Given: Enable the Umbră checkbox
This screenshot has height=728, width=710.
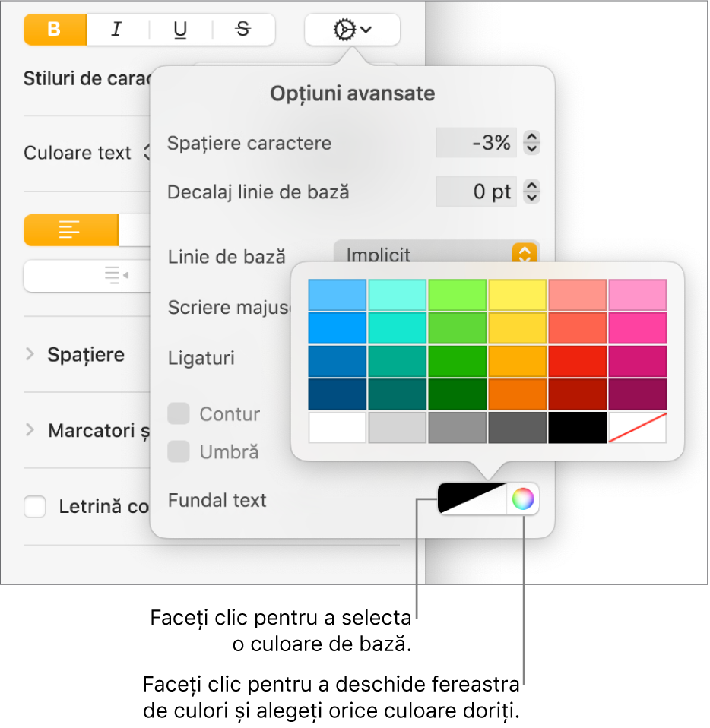Looking at the screenshot, I should click(x=179, y=451).
